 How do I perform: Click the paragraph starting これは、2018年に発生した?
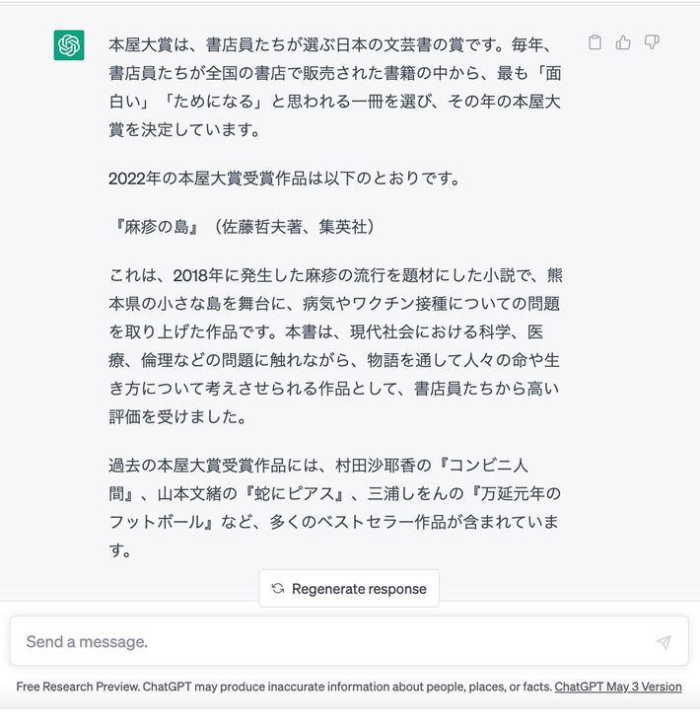(335, 346)
